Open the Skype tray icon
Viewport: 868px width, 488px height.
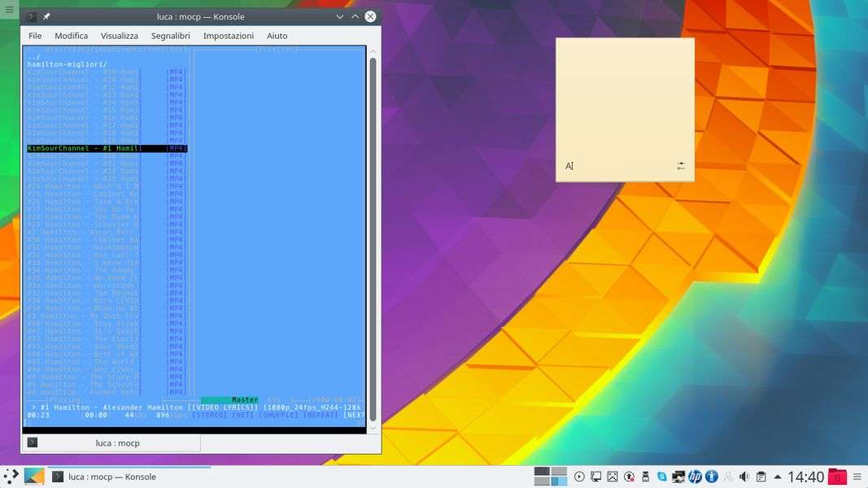coord(661,477)
